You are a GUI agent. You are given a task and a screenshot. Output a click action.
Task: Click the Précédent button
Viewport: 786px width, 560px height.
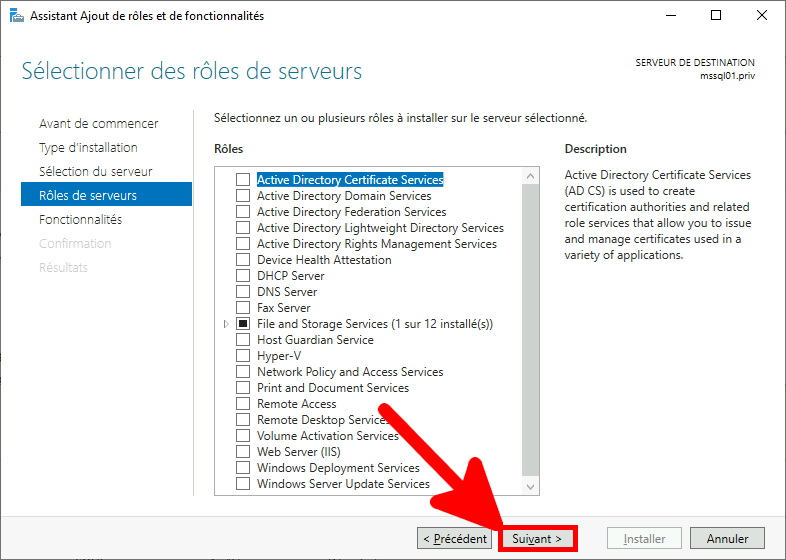(455, 539)
